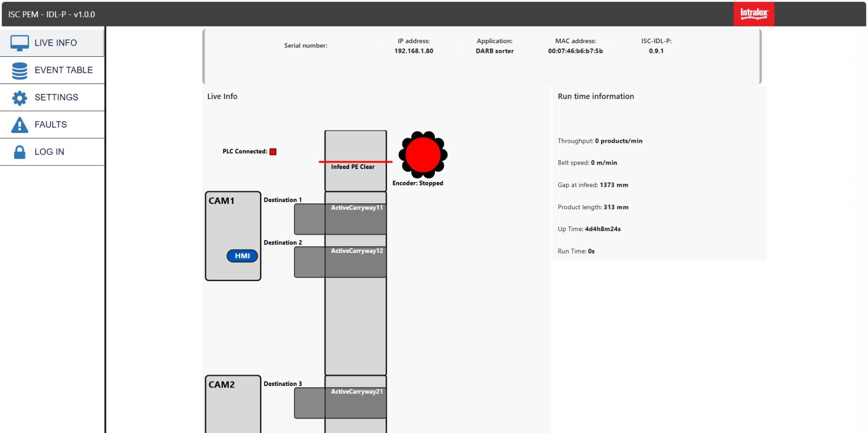Click the Throughput 0 products/min reading

pyautogui.click(x=600, y=141)
